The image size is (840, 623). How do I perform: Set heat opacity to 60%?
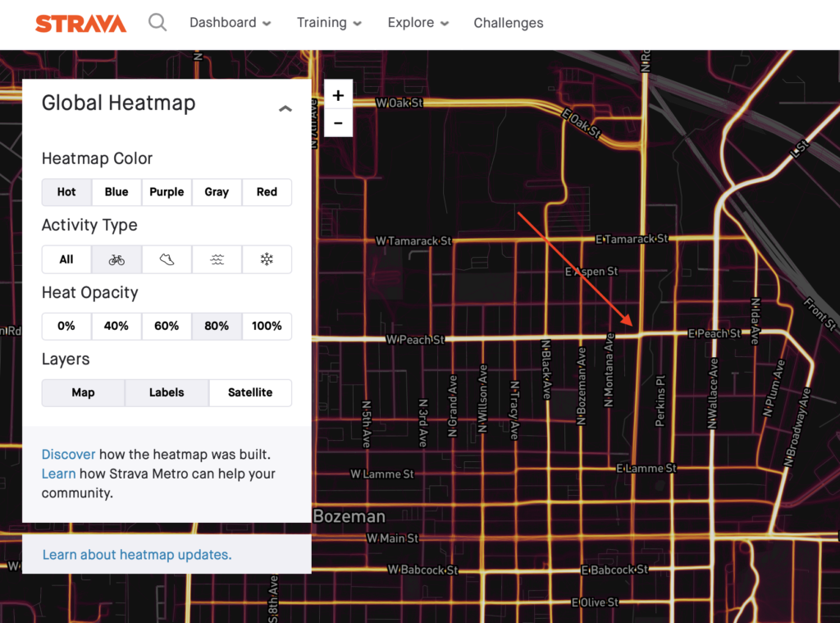coord(167,326)
